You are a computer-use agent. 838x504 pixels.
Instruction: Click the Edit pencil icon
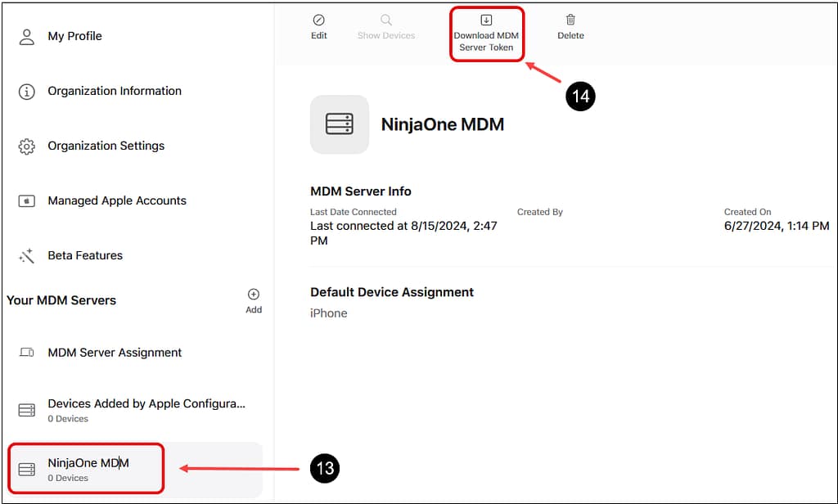[319, 20]
